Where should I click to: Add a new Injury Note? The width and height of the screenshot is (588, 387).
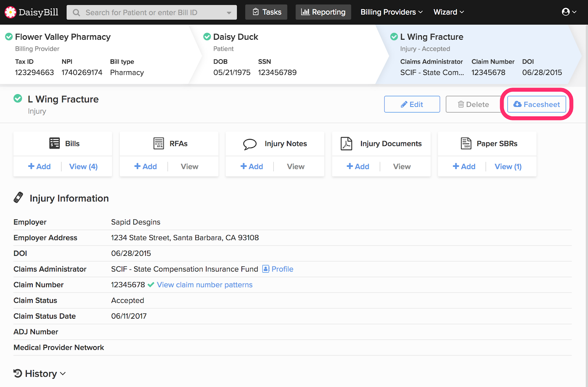[252, 166]
